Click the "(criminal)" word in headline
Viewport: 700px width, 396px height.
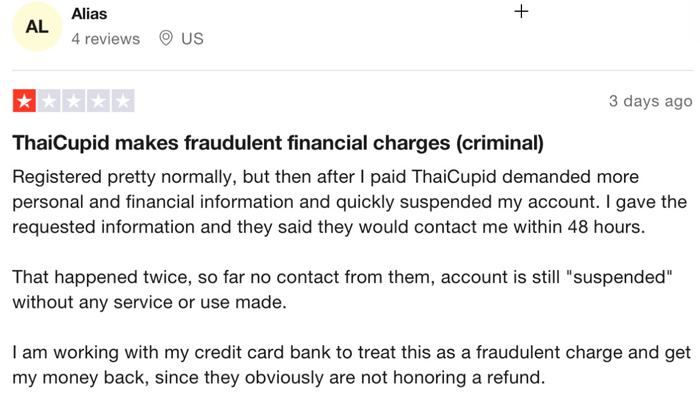pos(500,143)
